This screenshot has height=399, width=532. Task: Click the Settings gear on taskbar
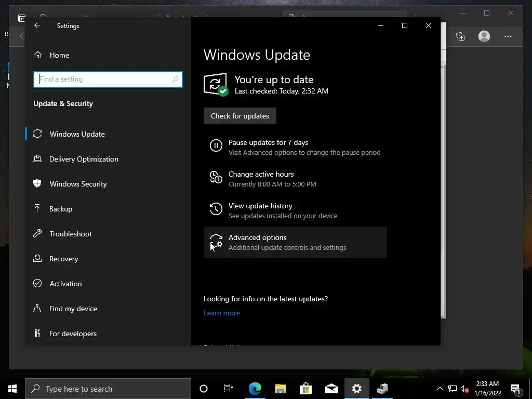coord(356,389)
